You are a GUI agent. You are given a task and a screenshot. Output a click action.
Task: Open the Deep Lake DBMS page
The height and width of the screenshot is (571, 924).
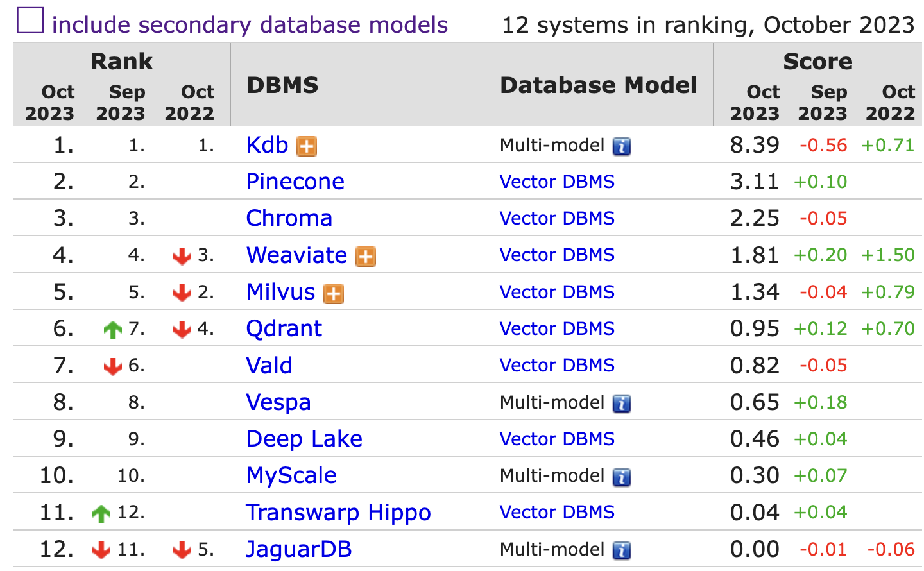click(304, 439)
